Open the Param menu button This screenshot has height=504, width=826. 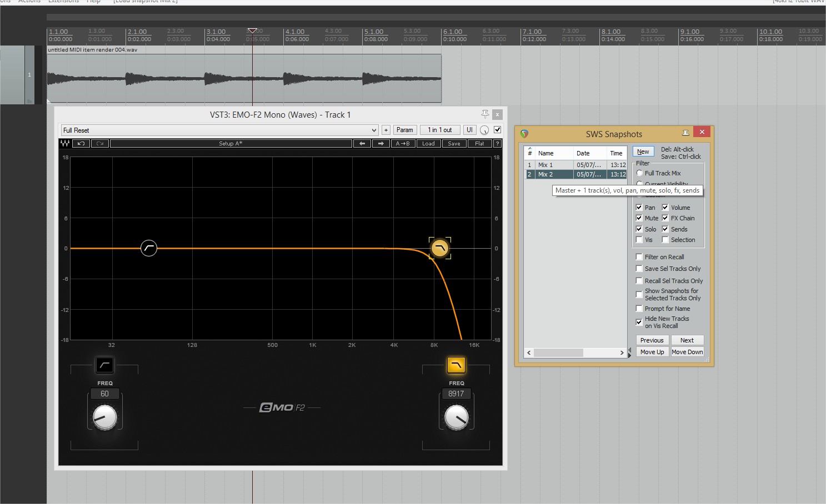coord(405,130)
